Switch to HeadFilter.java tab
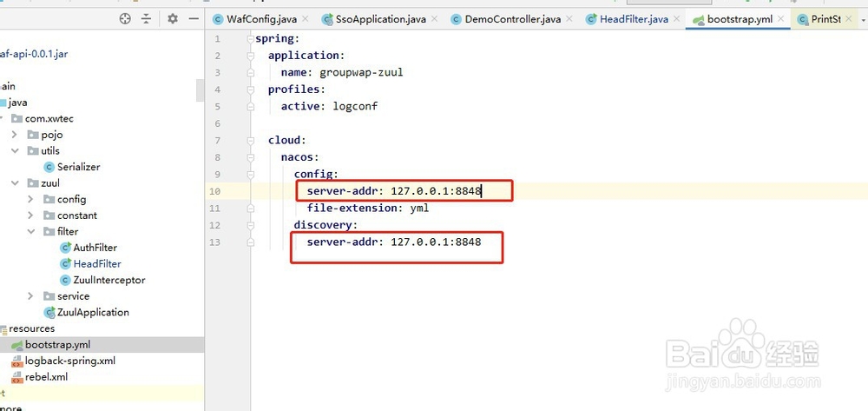This screenshot has width=868, height=411. pos(634,19)
